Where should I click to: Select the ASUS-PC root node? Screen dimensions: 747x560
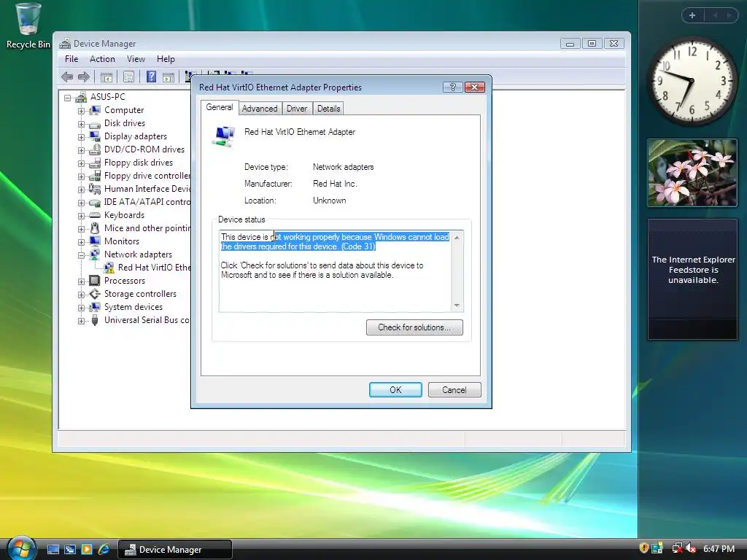[x=108, y=97]
